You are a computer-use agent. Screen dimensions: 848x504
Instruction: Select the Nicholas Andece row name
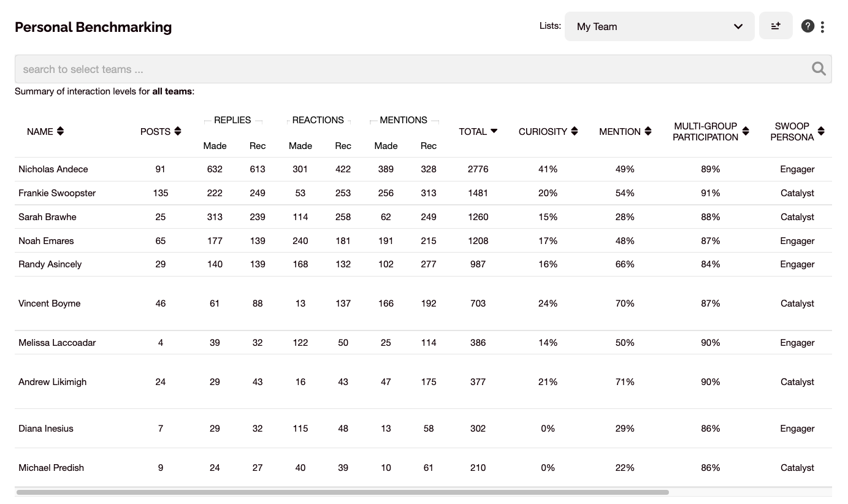pos(53,169)
